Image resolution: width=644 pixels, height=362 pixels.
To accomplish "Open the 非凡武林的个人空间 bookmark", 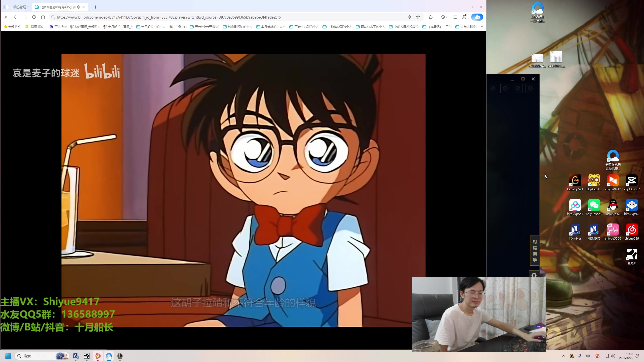I will coord(271,27).
